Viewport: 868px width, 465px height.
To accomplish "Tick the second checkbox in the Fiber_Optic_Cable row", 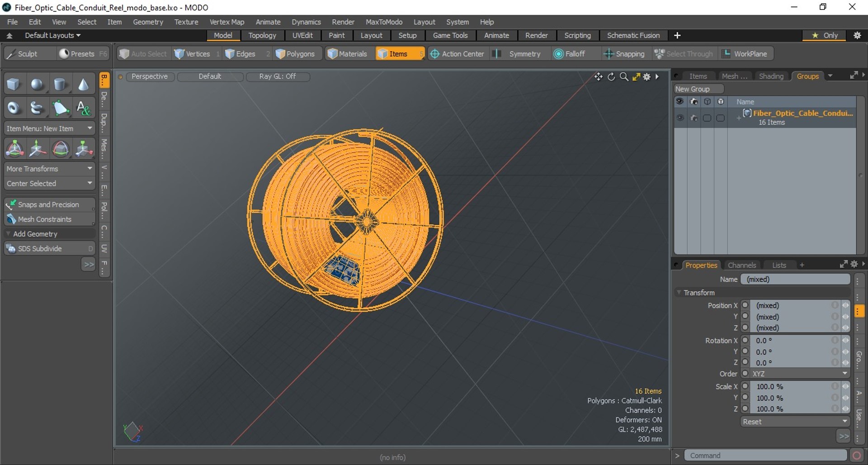I will pos(721,118).
